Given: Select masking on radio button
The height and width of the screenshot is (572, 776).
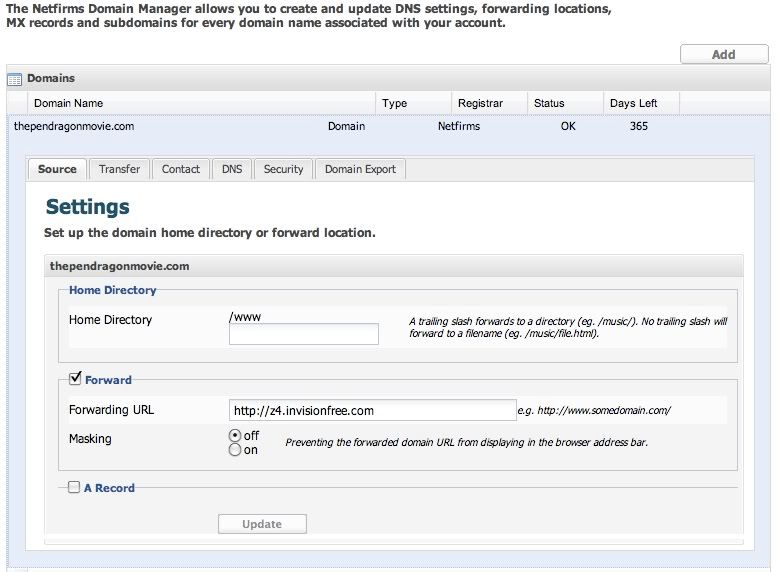Looking at the screenshot, I should [x=235, y=450].
